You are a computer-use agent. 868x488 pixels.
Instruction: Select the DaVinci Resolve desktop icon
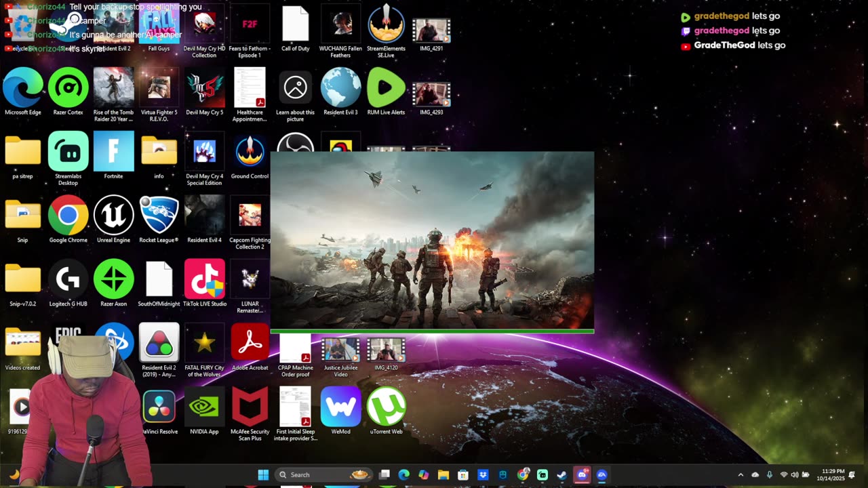click(159, 411)
